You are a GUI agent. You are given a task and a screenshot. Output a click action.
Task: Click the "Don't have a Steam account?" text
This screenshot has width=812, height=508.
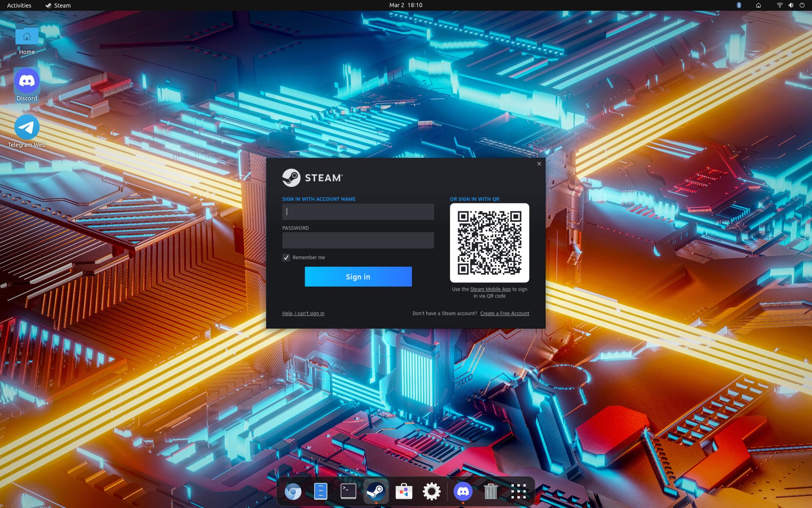pyautogui.click(x=444, y=313)
